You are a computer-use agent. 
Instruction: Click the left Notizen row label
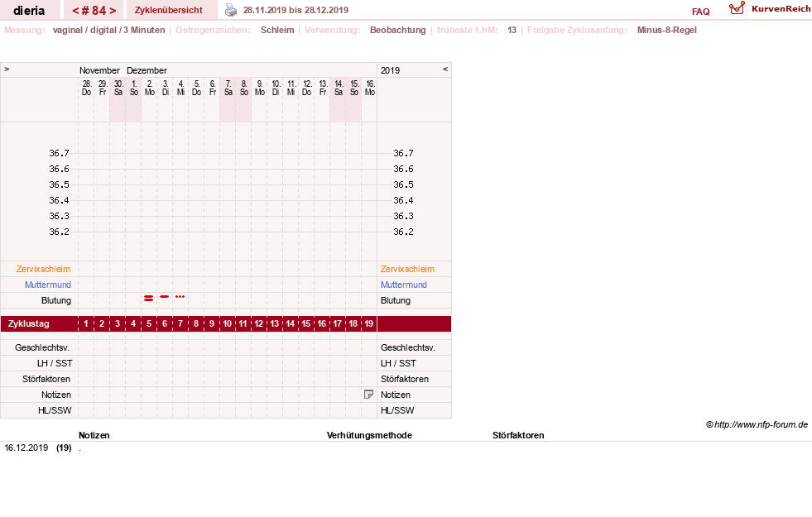pyautogui.click(x=56, y=395)
